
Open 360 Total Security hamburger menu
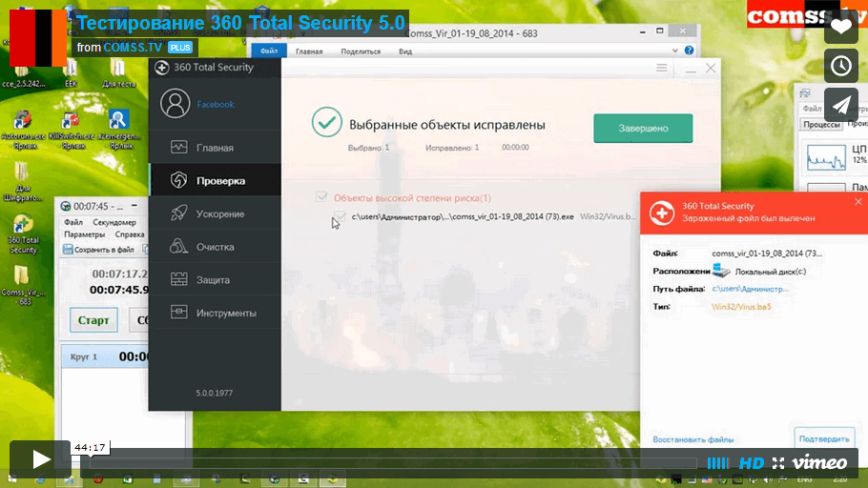pos(662,68)
